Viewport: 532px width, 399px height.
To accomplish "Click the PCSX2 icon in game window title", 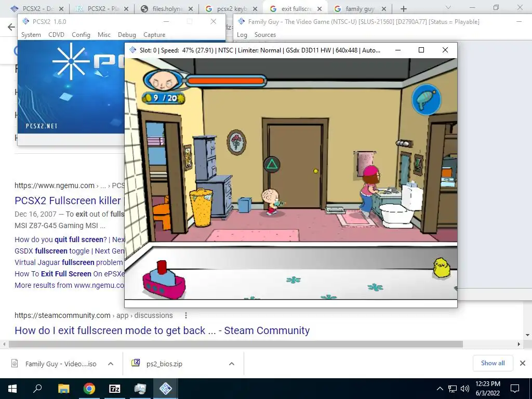I will [133, 50].
